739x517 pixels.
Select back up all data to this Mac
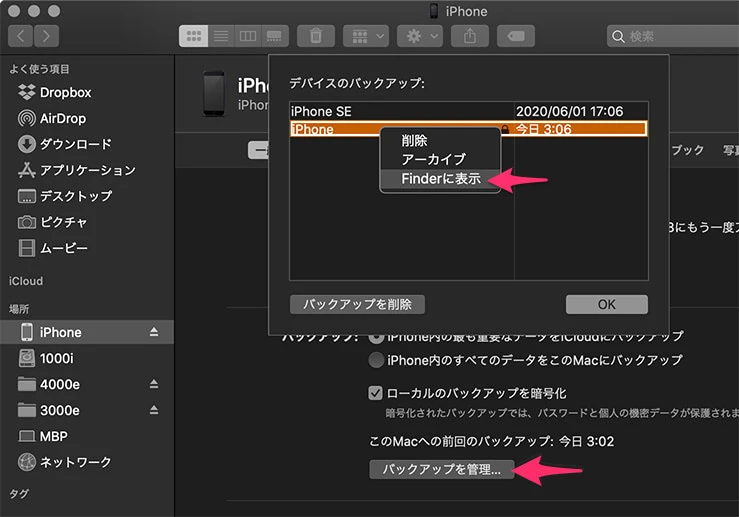click(x=376, y=360)
